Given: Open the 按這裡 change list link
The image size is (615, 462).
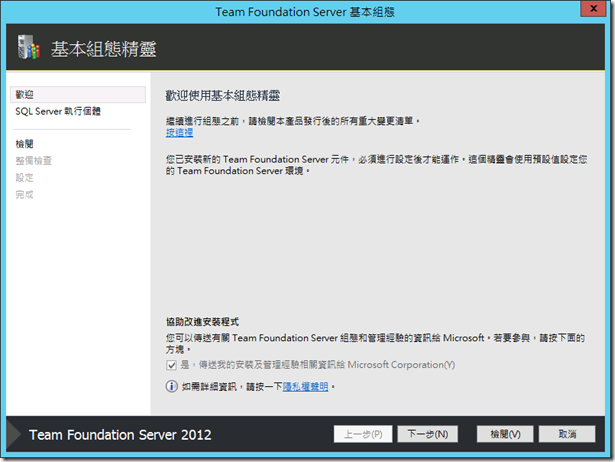Looking at the screenshot, I should [179, 133].
